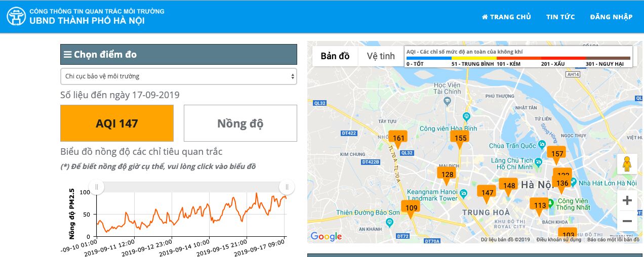
Task: Select the Bản đồ map tab
Action: (x=335, y=56)
